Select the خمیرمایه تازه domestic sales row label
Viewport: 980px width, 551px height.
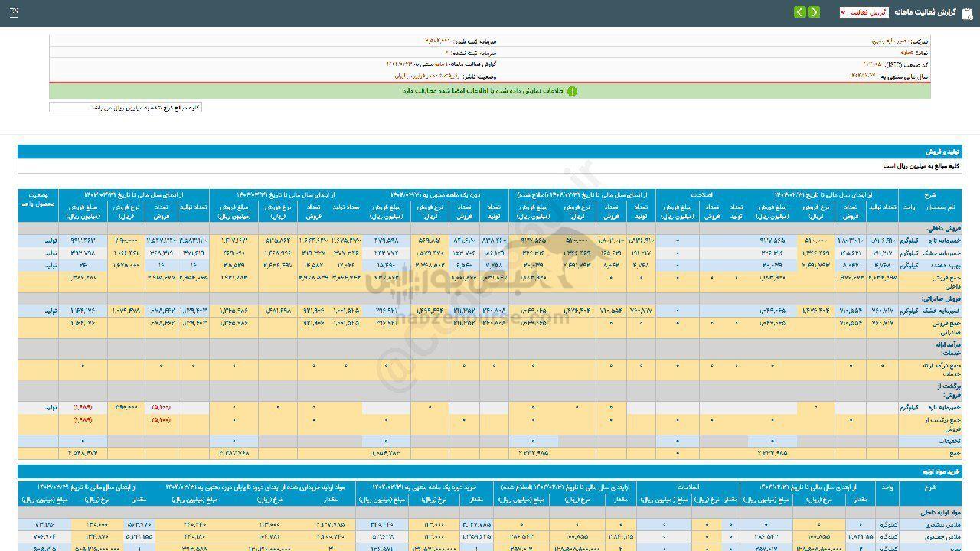(x=945, y=240)
